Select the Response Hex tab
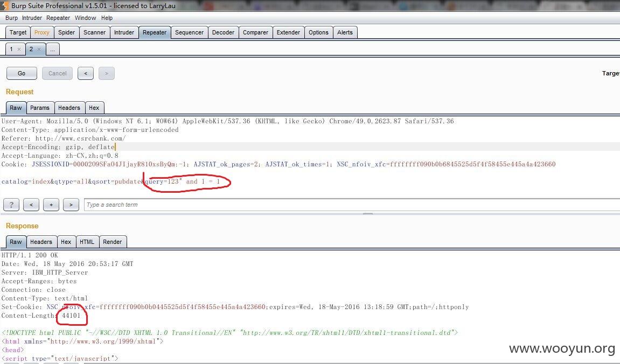This screenshot has width=620, height=364. [x=66, y=241]
